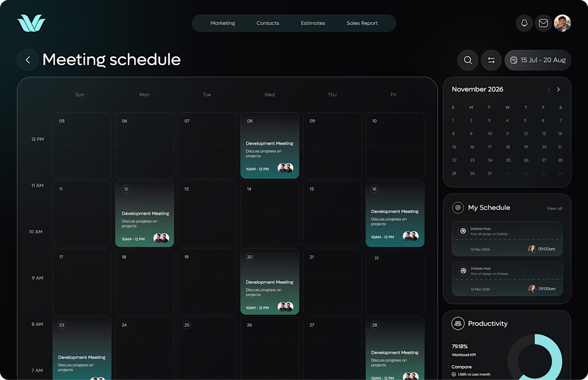This screenshot has width=588, height=380.
Task: Select day 05 cell in schedule
Action: point(82,145)
